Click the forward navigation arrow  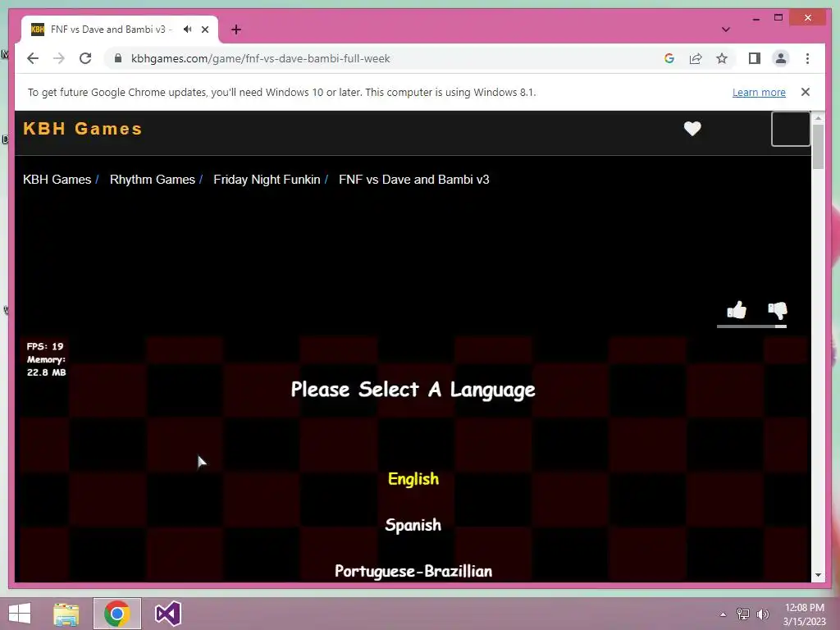click(58, 58)
